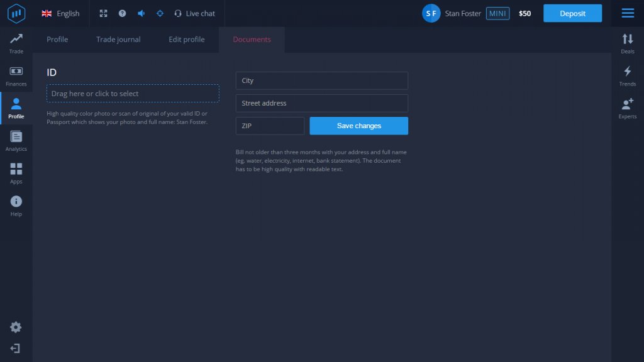The width and height of the screenshot is (644, 362).
Task: Open Finances section in sidebar
Action: tap(16, 76)
